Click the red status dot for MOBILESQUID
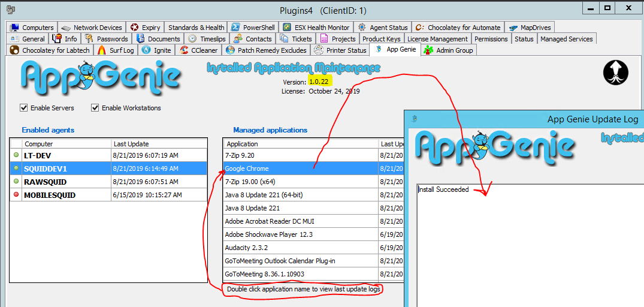Screen dimensions: 644x307 tap(16, 195)
